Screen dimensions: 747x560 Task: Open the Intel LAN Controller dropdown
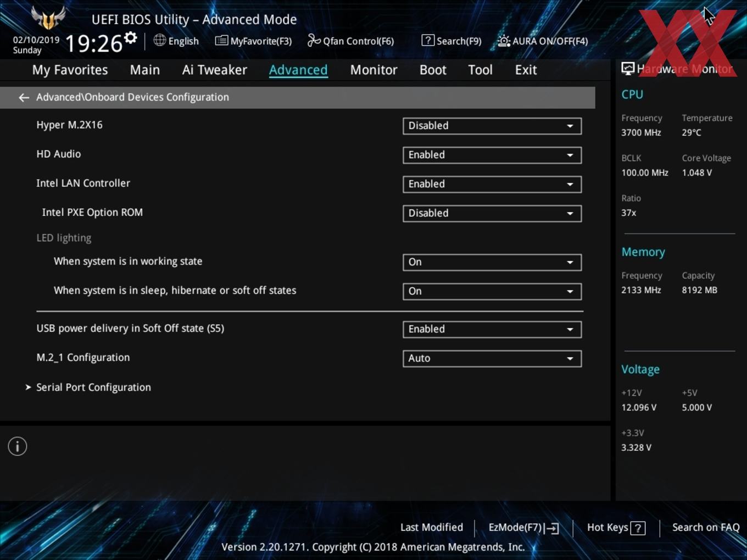[x=492, y=184]
